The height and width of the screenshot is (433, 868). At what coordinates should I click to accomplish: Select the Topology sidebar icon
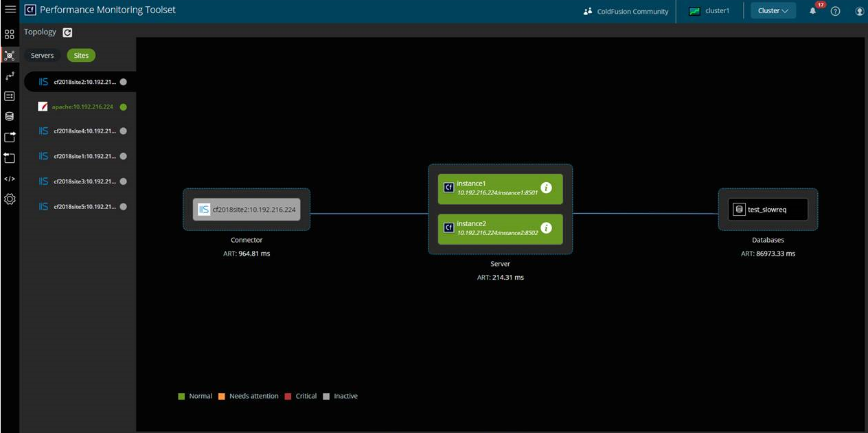pos(10,56)
